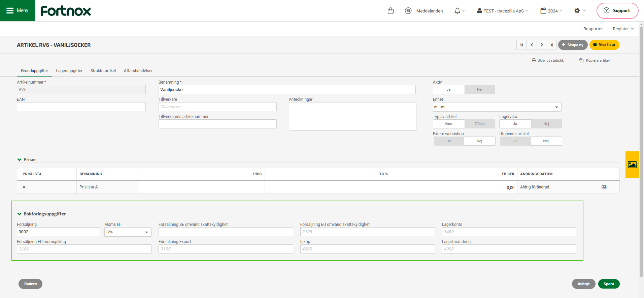Set Aktiv to Nej
Viewport: 644px width, 298px height.
pyautogui.click(x=479, y=90)
